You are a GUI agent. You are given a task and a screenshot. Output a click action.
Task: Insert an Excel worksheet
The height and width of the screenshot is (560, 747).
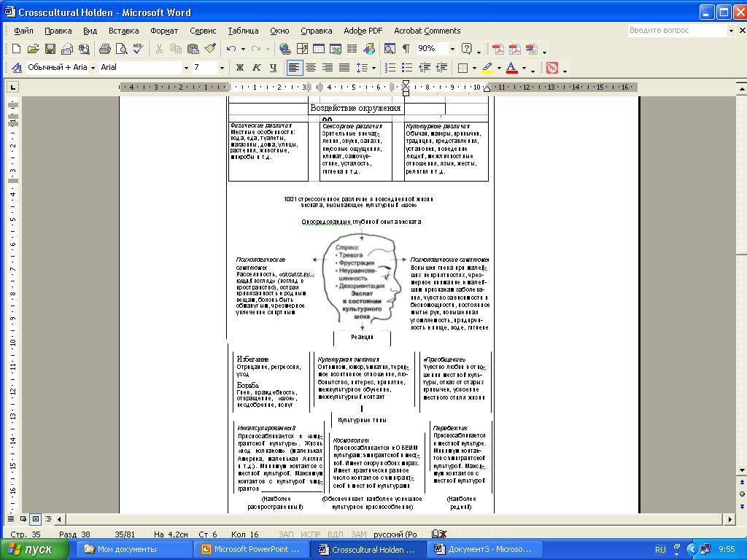[x=336, y=49]
